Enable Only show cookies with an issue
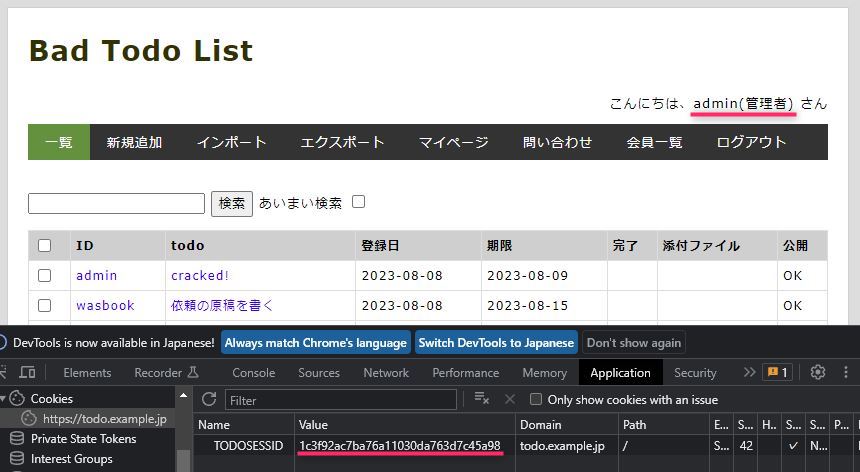860x472 pixels. 536,399
